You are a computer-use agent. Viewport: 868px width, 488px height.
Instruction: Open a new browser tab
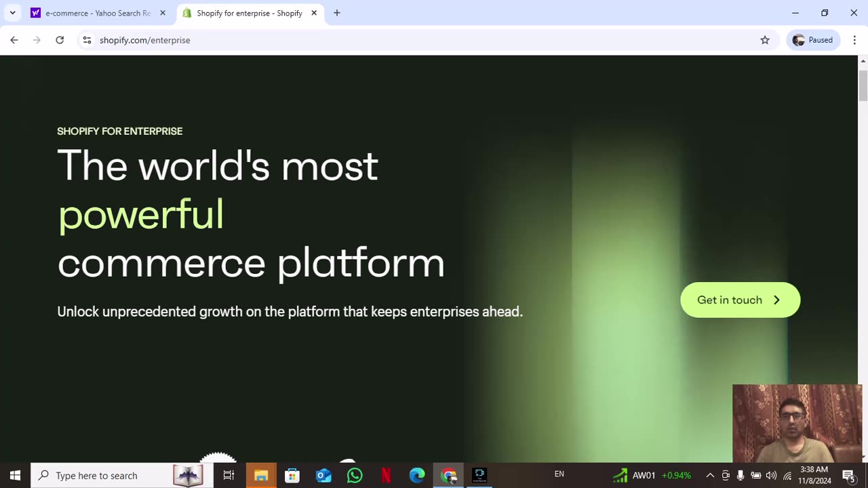click(x=337, y=13)
